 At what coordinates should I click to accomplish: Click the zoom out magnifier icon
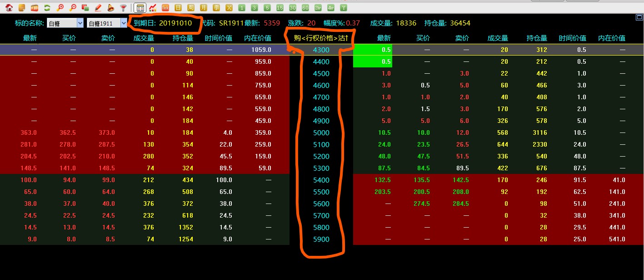click(x=72, y=8)
